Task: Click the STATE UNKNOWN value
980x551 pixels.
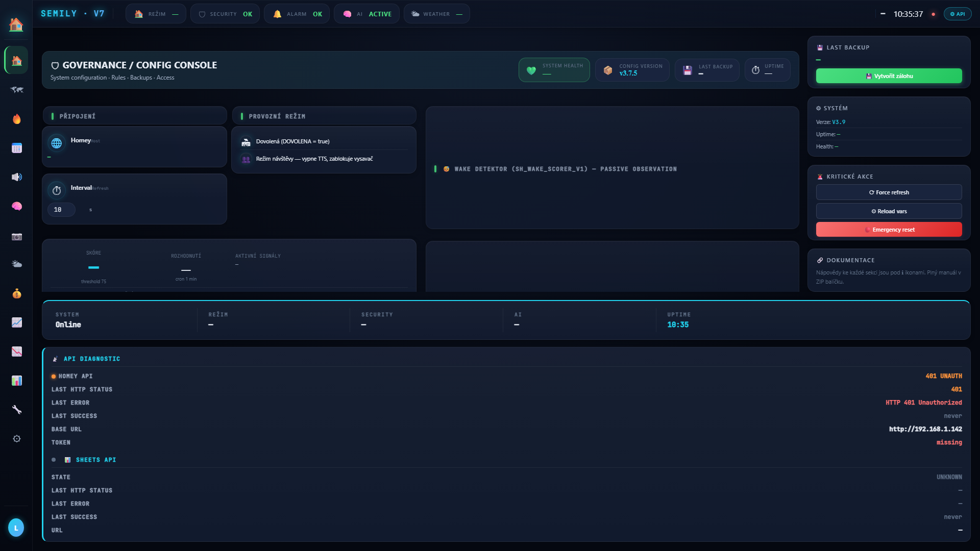Action: coord(949,477)
